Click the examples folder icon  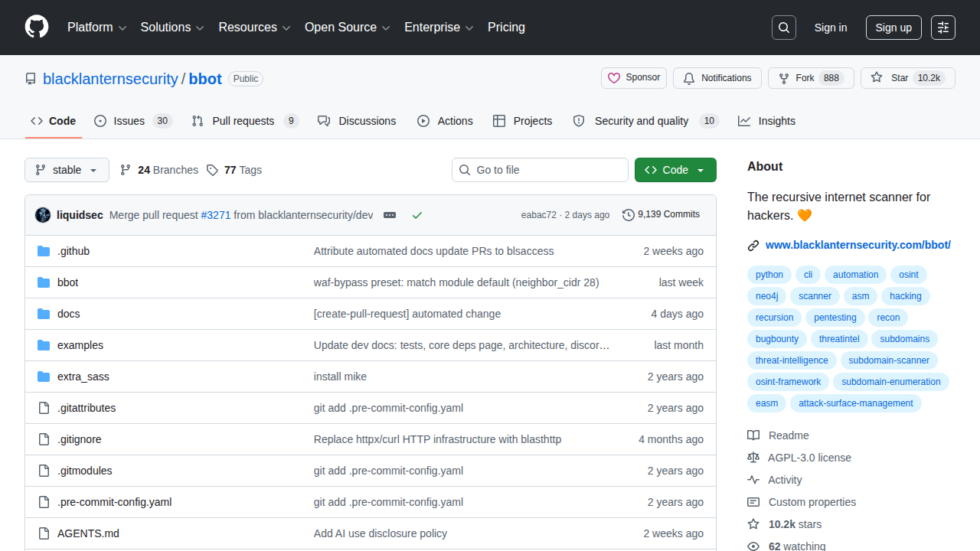tap(44, 345)
